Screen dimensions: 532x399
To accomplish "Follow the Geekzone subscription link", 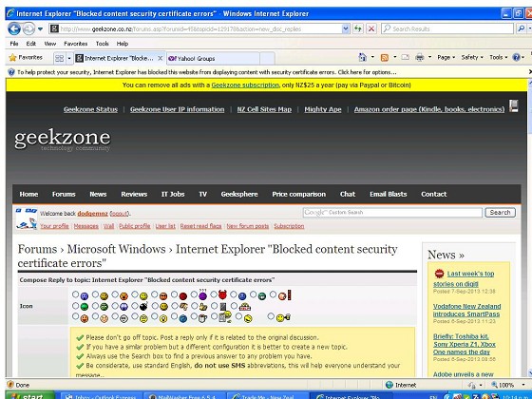I will [245, 85].
